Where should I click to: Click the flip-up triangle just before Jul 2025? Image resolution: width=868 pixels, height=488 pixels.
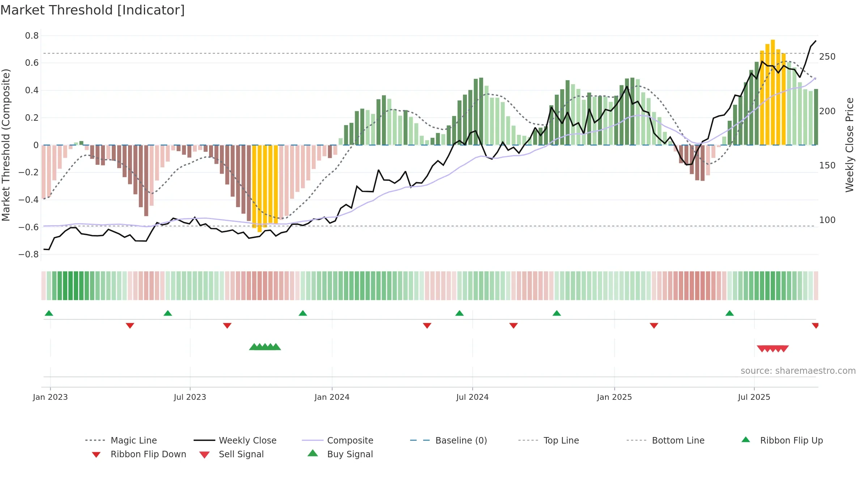tap(729, 313)
